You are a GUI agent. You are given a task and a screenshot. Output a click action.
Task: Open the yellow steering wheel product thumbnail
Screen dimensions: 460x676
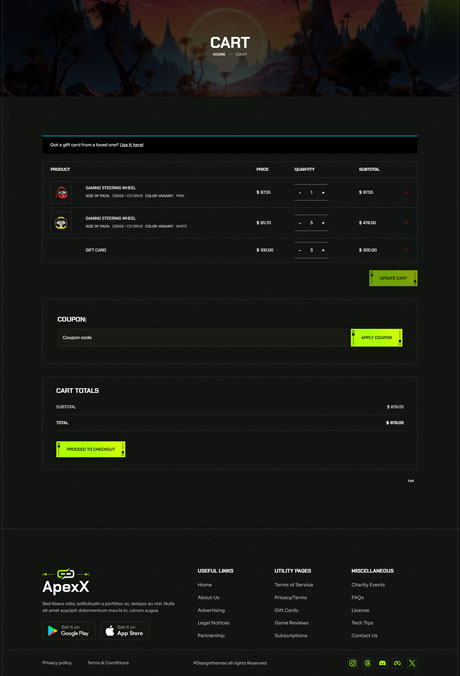[x=61, y=223]
